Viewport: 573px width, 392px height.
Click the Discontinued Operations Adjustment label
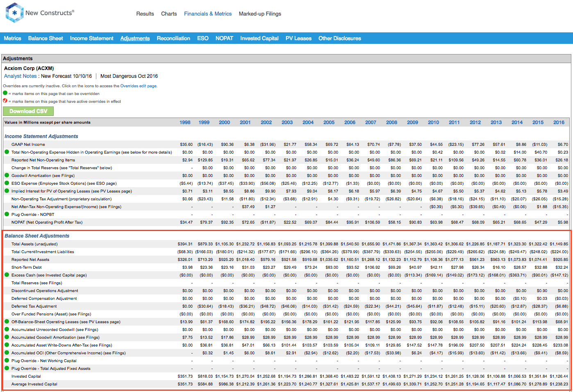(x=45, y=291)
